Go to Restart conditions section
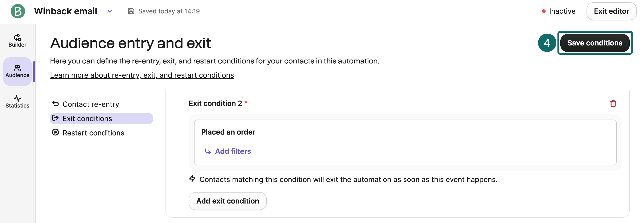644x223 pixels. pyautogui.click(x=93, y=133)
